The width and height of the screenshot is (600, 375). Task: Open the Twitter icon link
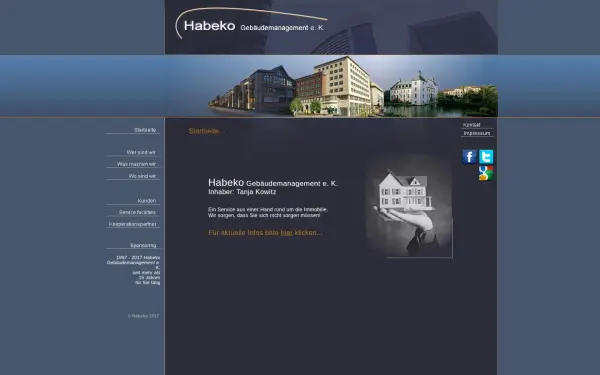(486, 157)
